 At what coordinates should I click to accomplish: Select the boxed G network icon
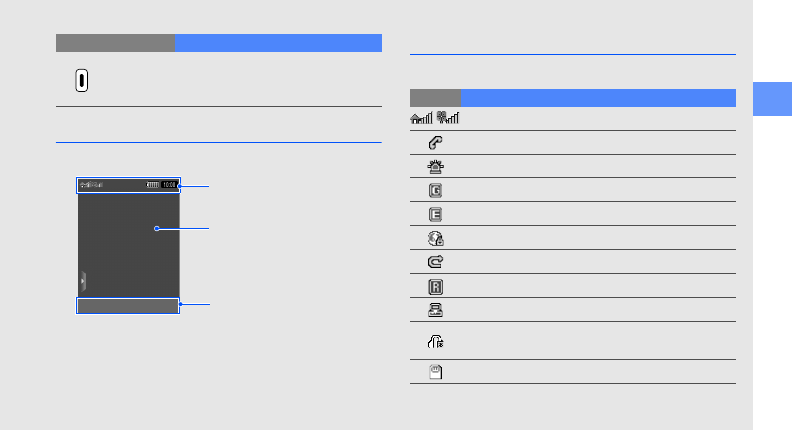[x=436, y=191]
